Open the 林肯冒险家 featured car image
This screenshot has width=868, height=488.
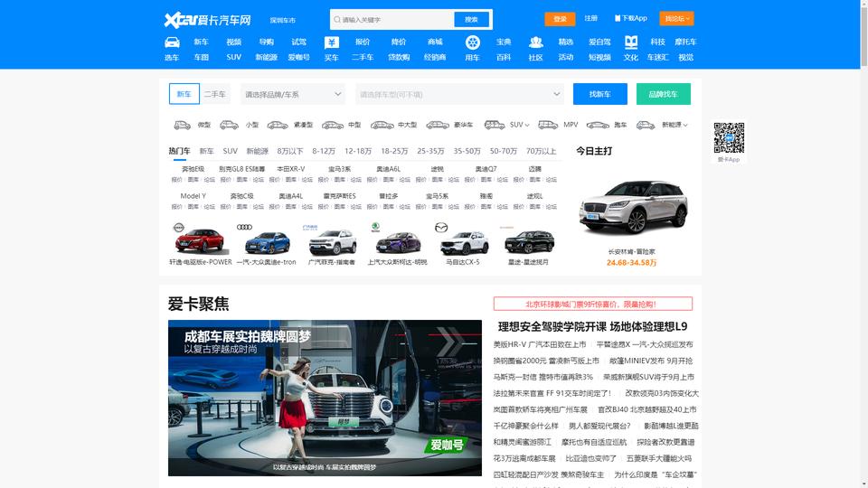633,206
